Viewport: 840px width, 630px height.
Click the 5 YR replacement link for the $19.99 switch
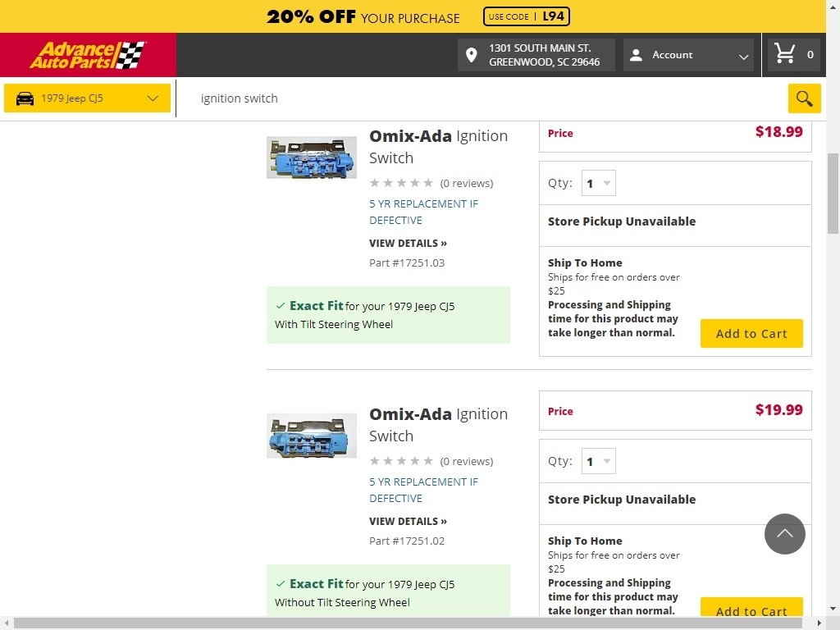coord(423,490)
